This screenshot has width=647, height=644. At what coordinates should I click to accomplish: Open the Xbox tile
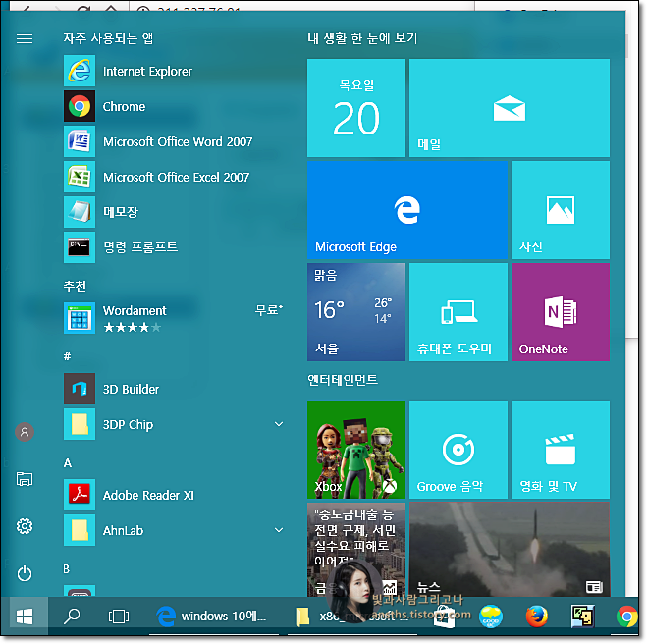[356, 450]
